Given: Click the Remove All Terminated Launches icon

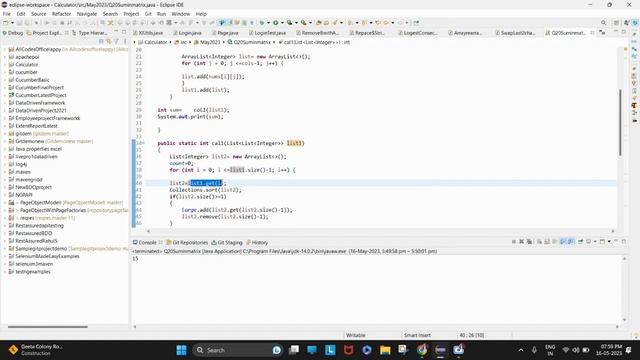Looking at the screenshot, I should click(529, 242).
